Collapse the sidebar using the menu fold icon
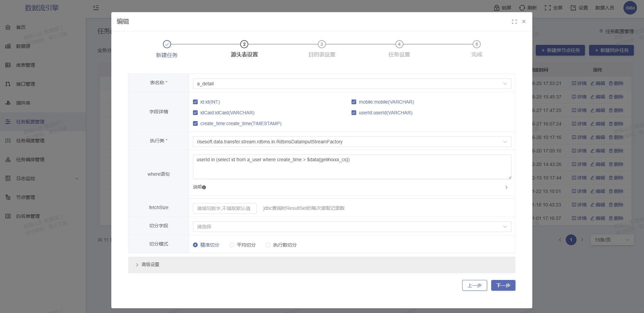644x313 pixels. coord(96,8)
